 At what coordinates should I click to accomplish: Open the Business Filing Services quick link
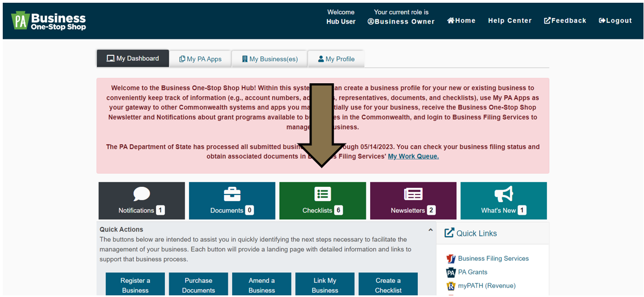tap(493, 259)
